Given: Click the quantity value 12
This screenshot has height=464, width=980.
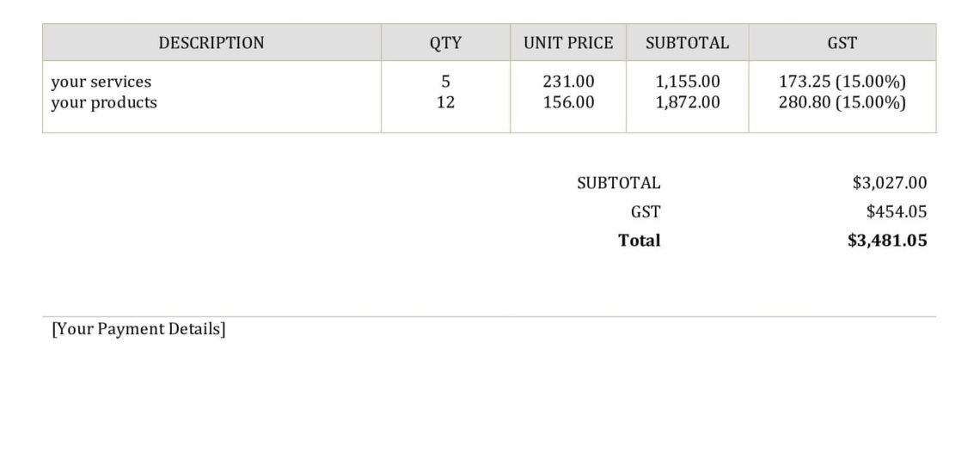Looking at the screenshot, I should coord(445,102).
